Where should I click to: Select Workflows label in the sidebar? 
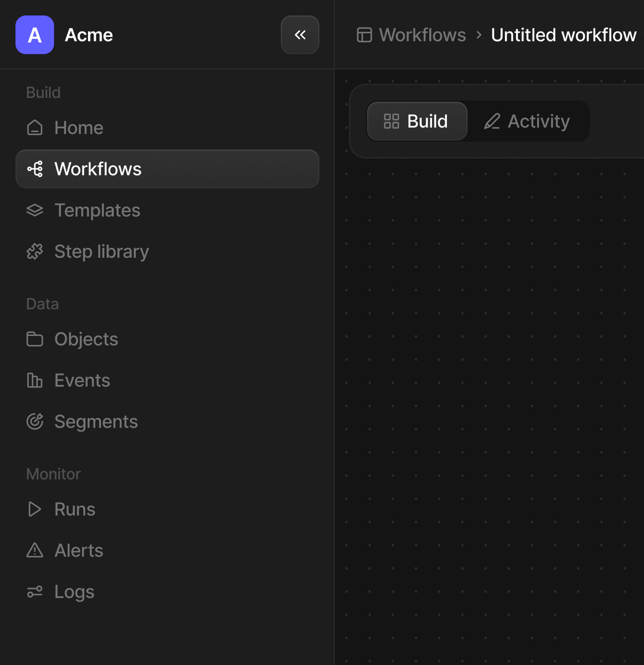(x=98, y=169)
